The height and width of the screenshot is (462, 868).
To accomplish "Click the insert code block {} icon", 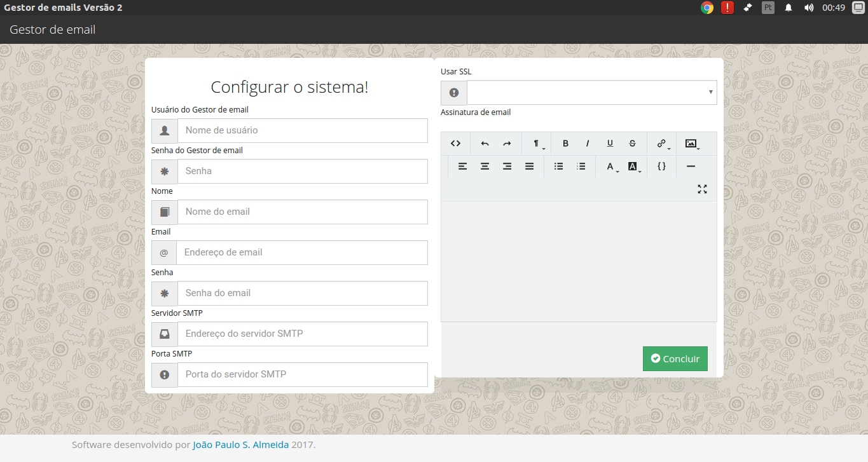I will click(661, 166).
